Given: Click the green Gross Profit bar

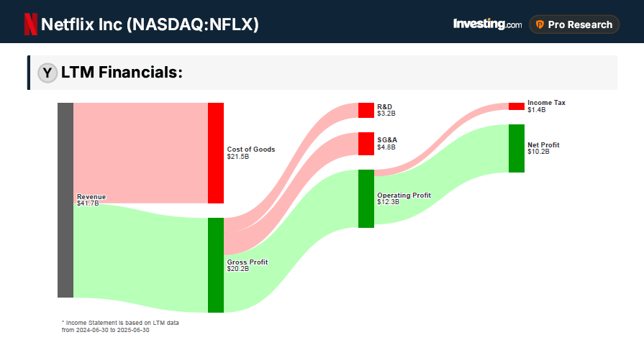Looking at the screenshot, I should coord(216,265).
